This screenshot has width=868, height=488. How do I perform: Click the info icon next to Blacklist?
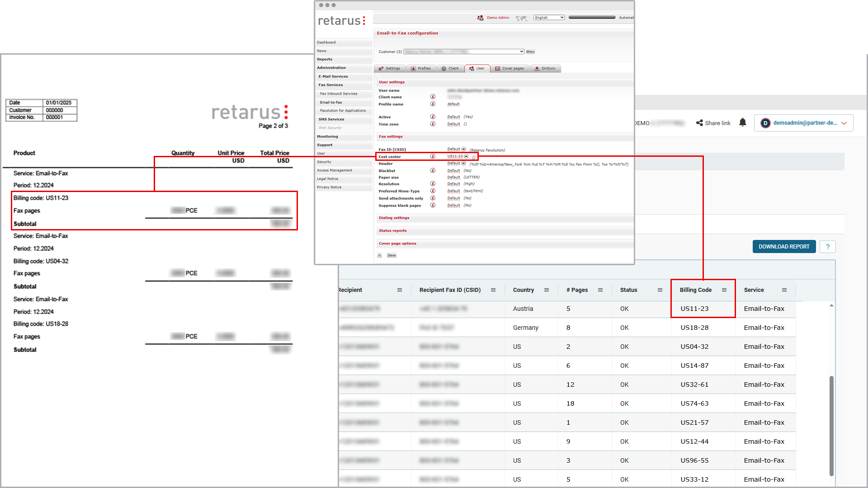(x=433, y=170)
